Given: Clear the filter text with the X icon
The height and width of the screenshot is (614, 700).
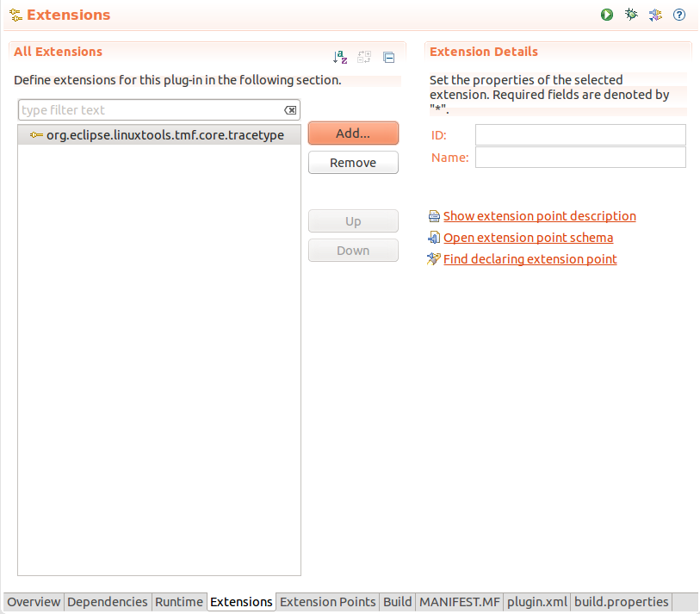Looking at the screenshot, I should click(x=290, y=110).
